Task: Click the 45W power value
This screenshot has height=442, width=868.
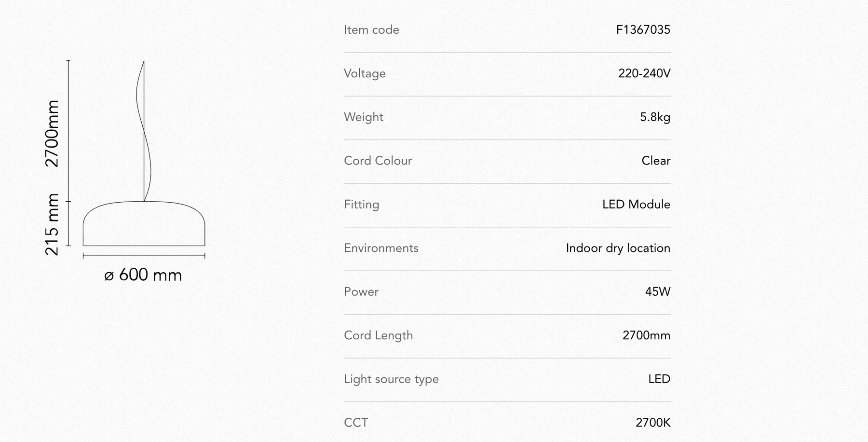Action: coord(658,292)
